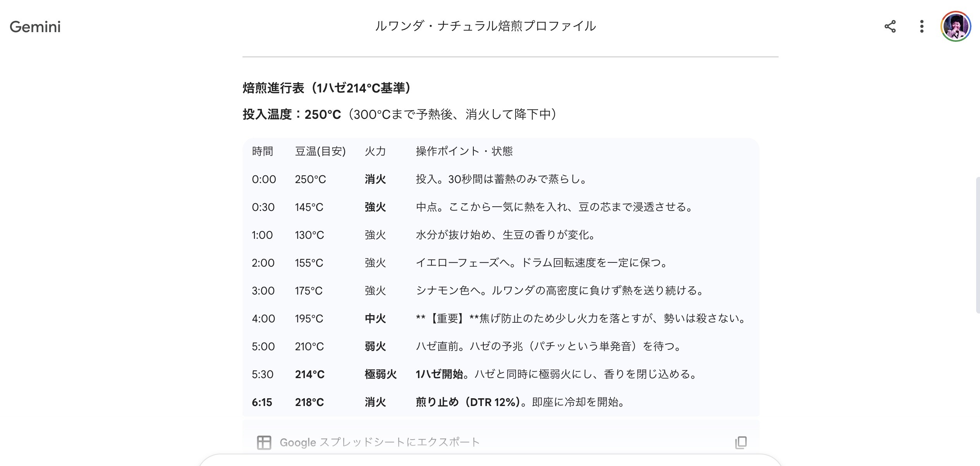Viewport: 980px width, 466px height.
Task: Click the bold 214°C temperature cell
Action: pyautogui.click(x=309, y=374)
